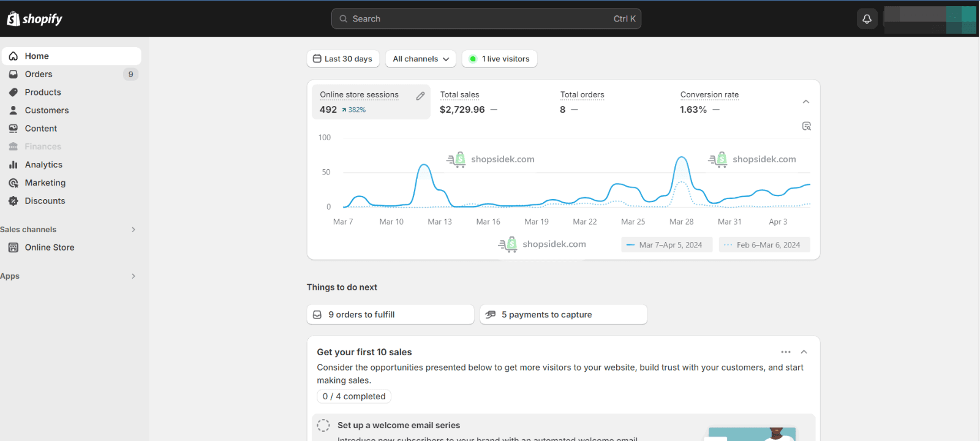Viewport: 980px width, 441px height.
Task: Click the notifications bell icon
Action: 867,19
